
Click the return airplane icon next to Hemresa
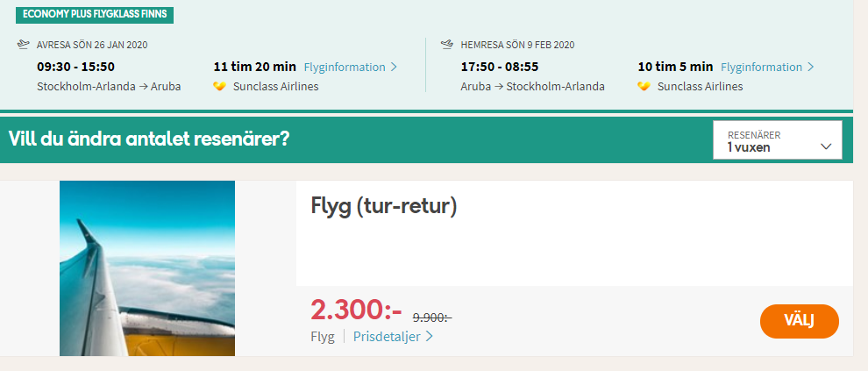(x=447, y=44)
